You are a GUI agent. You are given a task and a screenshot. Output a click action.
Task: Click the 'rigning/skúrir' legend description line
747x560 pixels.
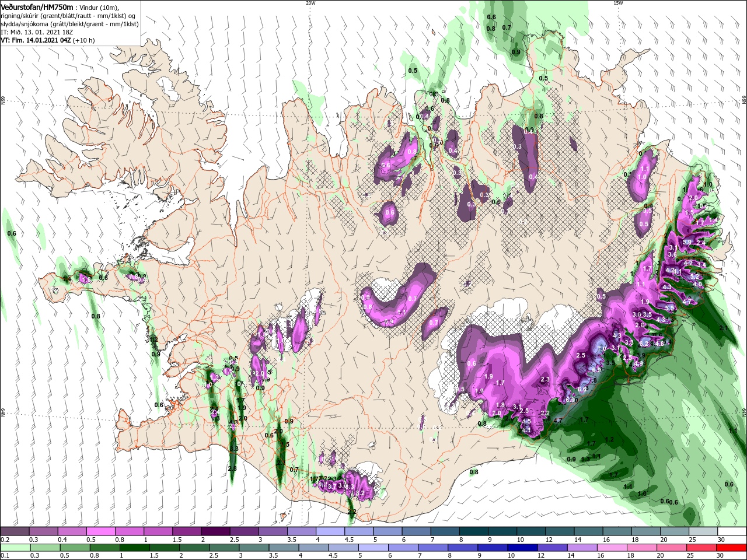click(69, 16)
